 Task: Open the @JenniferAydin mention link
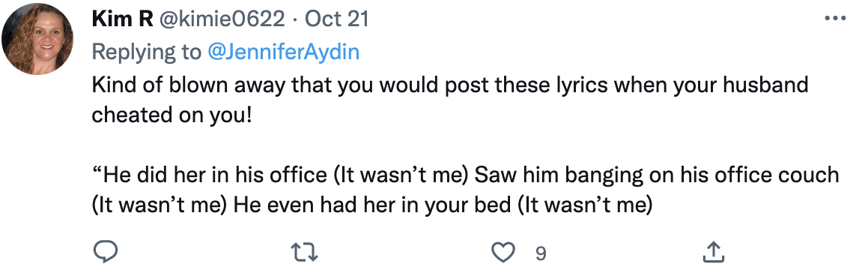coord(283,52)
